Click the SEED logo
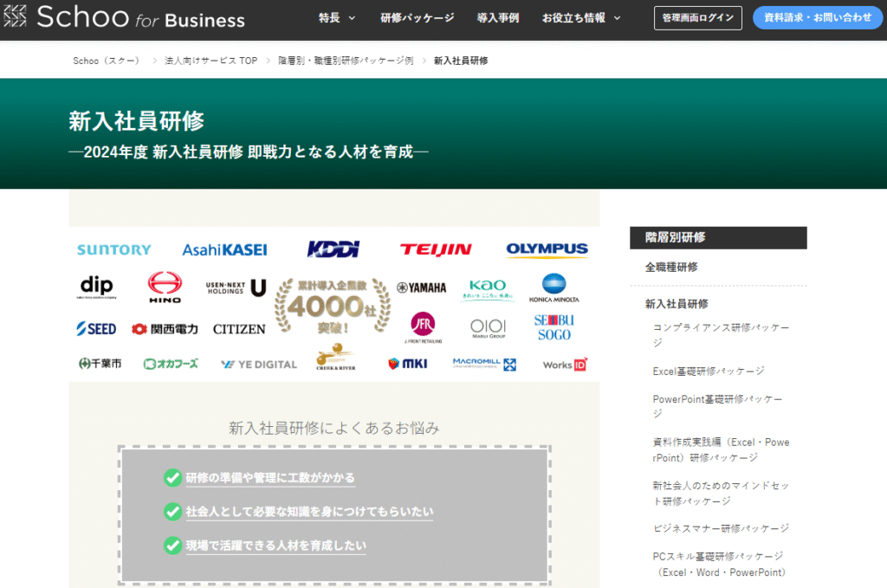This screenshot has height=588, width=887. coord(96,328)
